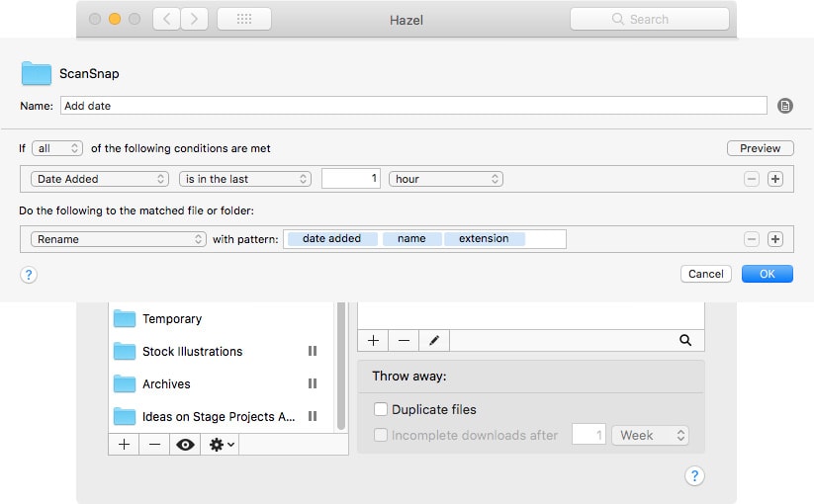Edit rule with the pencil icon
Viewport: 814px width, 504px height.
click(434, 341)
